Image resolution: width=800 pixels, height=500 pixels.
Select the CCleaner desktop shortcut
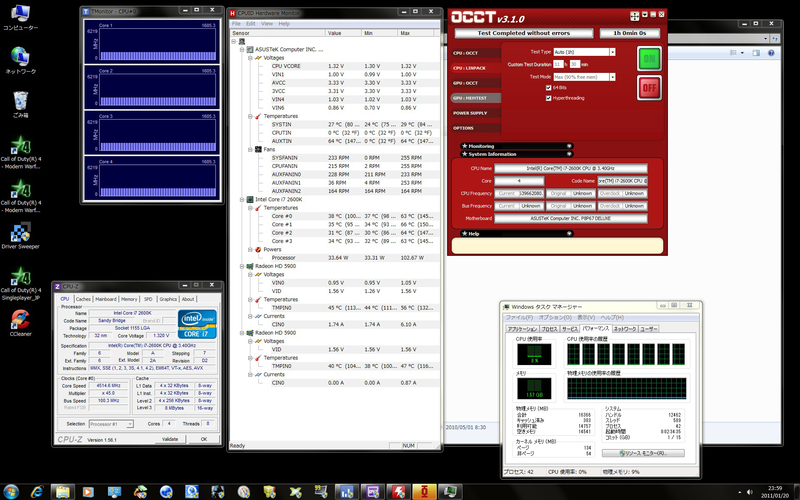pos(20,323)
